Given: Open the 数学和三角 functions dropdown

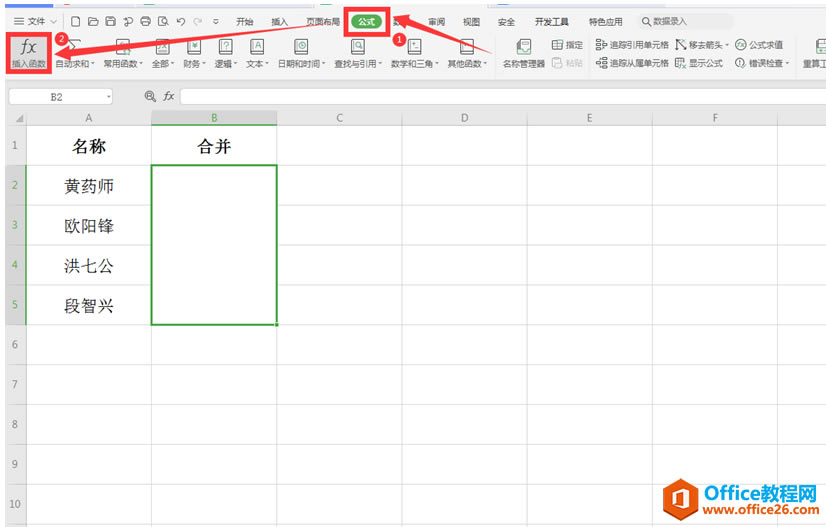Looking at the screenshot, I should (415, 54).
